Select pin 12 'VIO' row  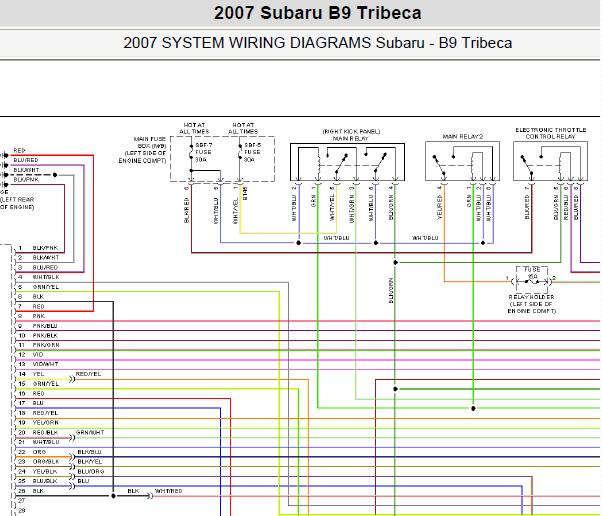coord(31,354)
